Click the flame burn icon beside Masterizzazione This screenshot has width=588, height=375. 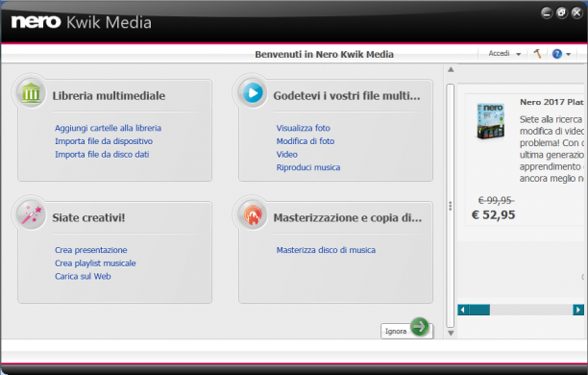[253, 215]
